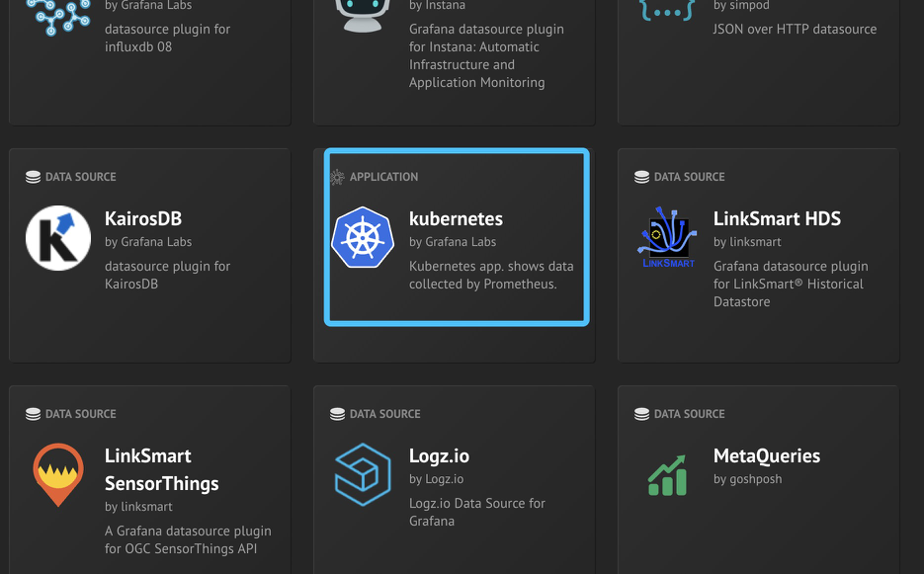Open the kubernetes plugin title
Screen dimensions: 924x574
coord(457,218)
